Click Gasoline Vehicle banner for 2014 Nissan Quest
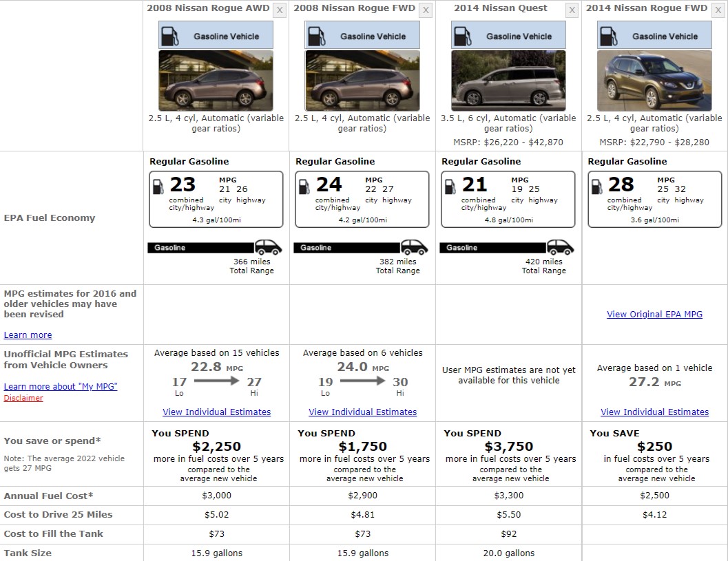The width and height of the screenshot is (728, 561). pos(508,35)
